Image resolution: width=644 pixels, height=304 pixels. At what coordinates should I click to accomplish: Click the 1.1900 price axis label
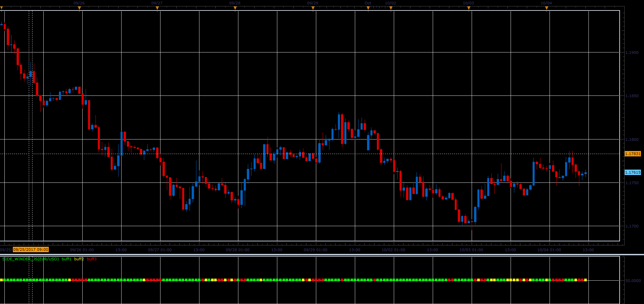[632, 52]
